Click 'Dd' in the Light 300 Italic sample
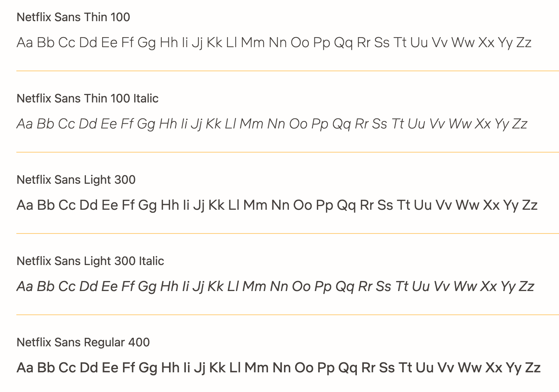 point(88,287)
